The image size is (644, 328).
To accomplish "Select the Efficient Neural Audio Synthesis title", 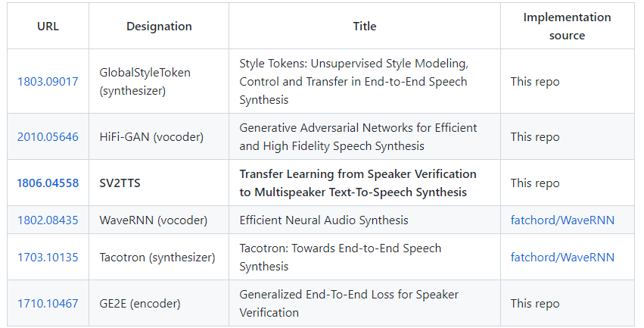I will tap(324, 220).
